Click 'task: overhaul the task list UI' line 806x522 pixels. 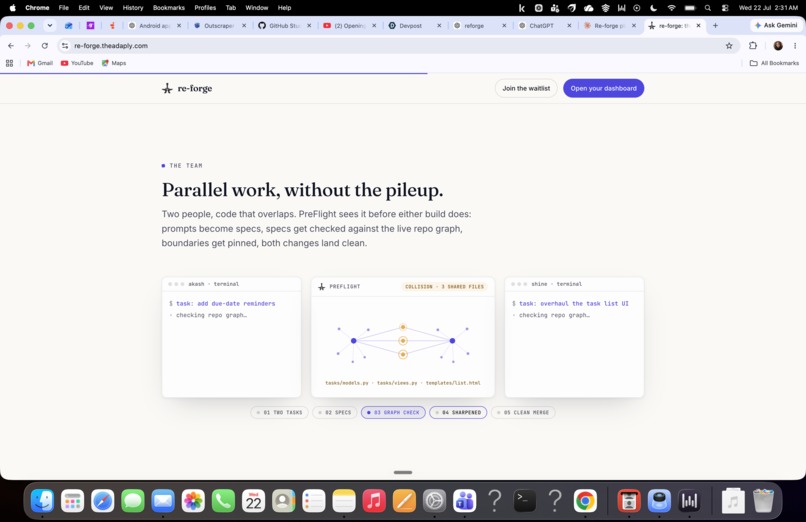(x=574, y=304)
